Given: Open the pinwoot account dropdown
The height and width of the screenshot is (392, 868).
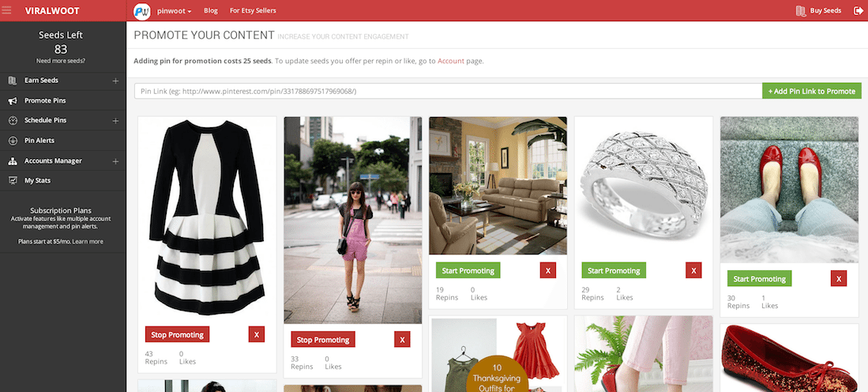Looking at the screenshot, I should pyautogui.click(x=174, y=11).
